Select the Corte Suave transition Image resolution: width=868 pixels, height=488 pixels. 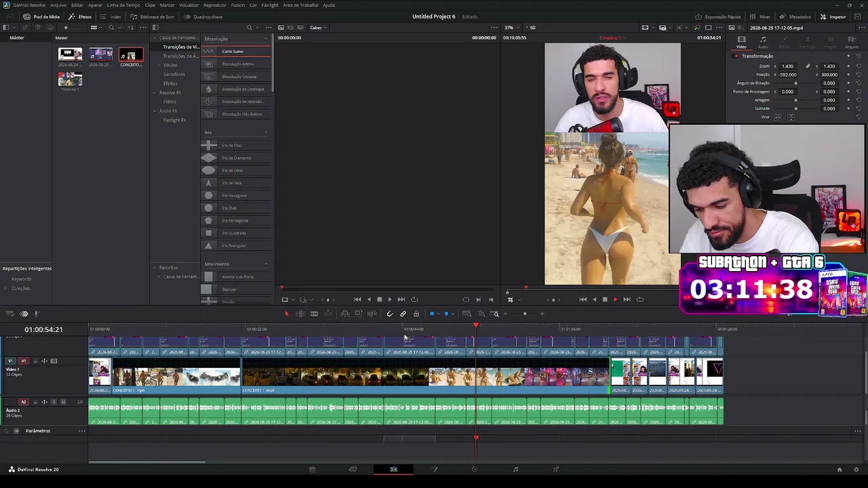click(x=236, y=52)
